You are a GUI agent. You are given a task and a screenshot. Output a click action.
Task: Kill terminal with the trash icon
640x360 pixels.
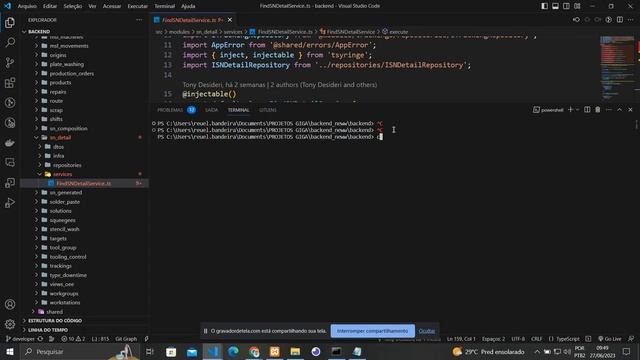pyautogui.click(x=598, y=110)
